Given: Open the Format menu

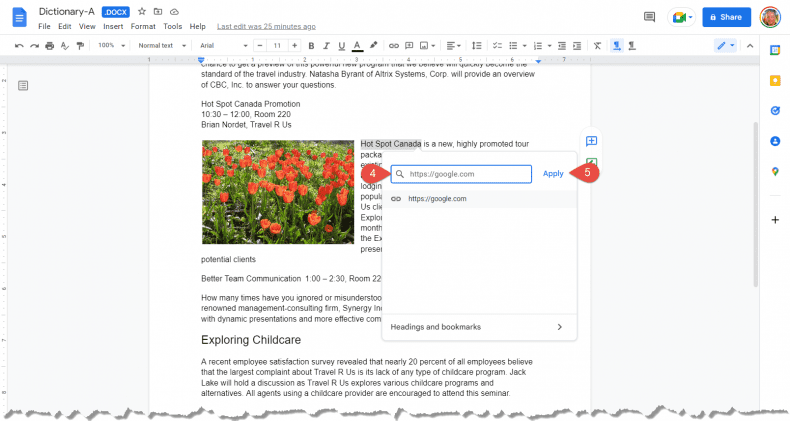Looking at the screenshot, I should click(143, 26).
